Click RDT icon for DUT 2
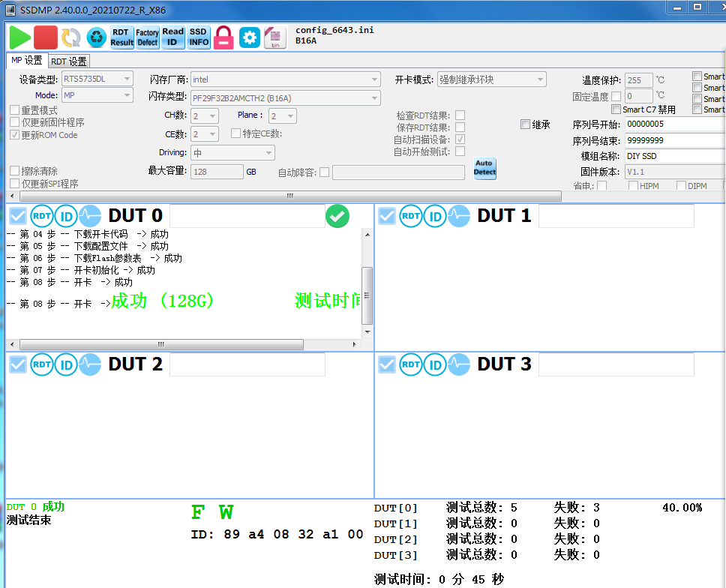The height and width of the screenshot is (588, 726). pos(42,364)
